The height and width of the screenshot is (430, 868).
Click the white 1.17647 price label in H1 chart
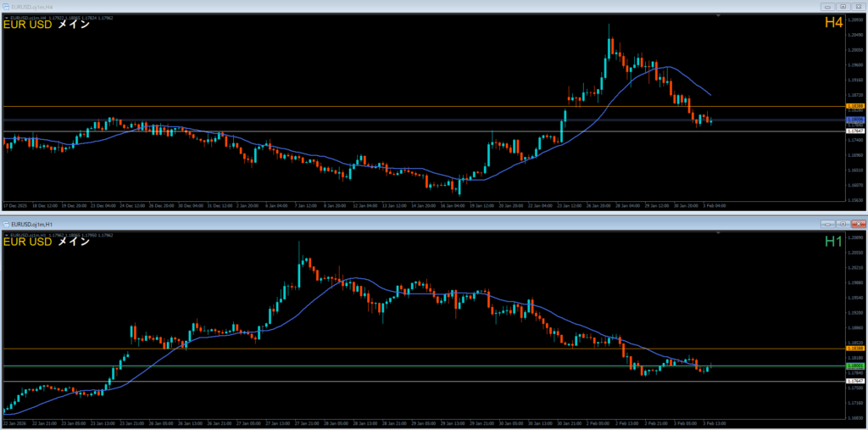tap(855, 382)
